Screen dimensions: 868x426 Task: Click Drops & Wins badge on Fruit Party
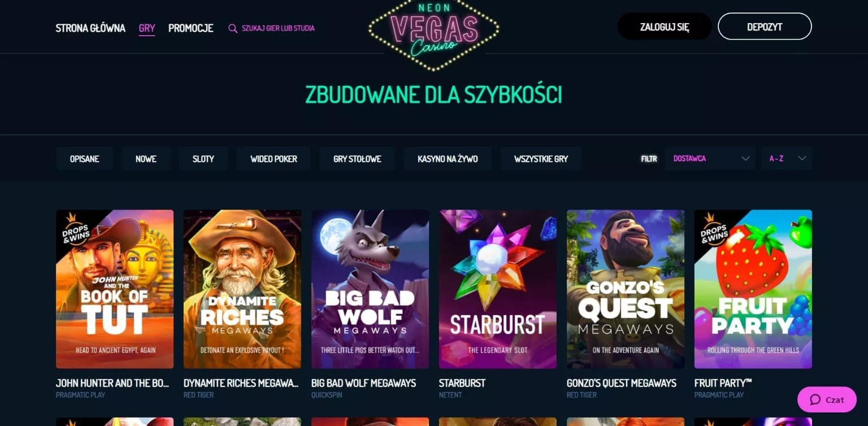714,231
